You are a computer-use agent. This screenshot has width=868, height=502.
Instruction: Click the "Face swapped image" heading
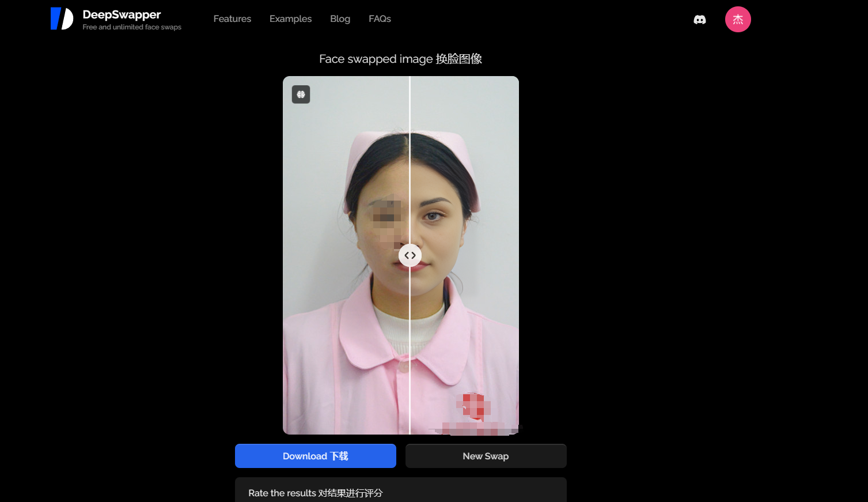pyautogui.click(x=401, y=59)
